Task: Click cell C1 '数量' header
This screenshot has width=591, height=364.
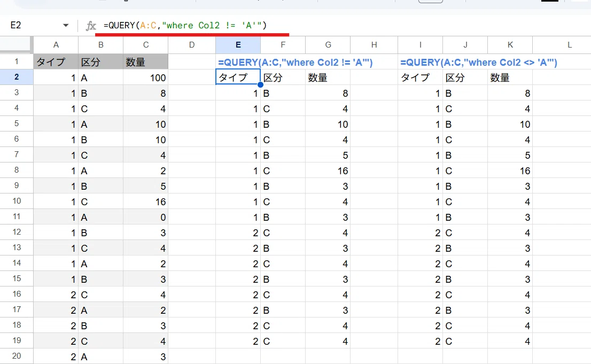Action: (145, 61)
